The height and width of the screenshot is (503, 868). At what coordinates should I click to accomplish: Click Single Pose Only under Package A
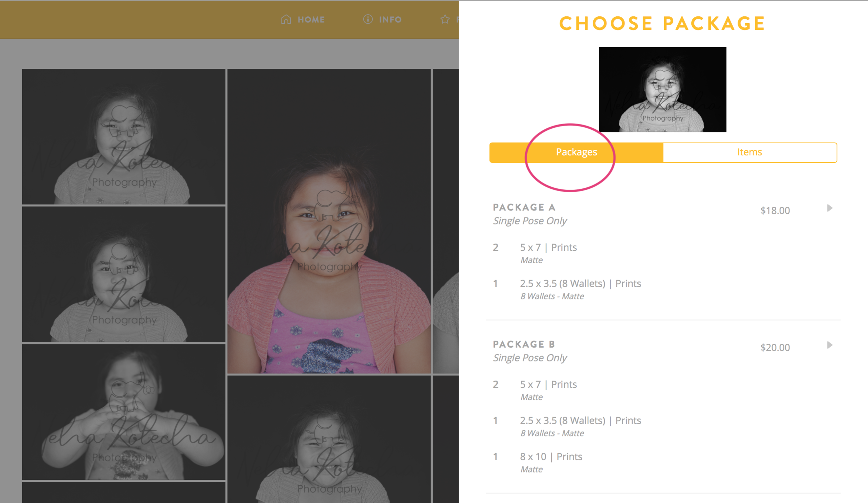[x=530, y=221]
